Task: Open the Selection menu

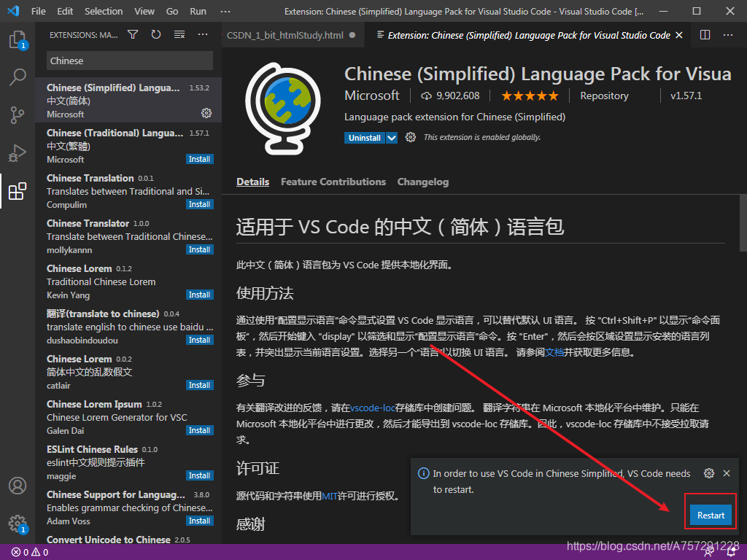Action: (x=104, y=12)
